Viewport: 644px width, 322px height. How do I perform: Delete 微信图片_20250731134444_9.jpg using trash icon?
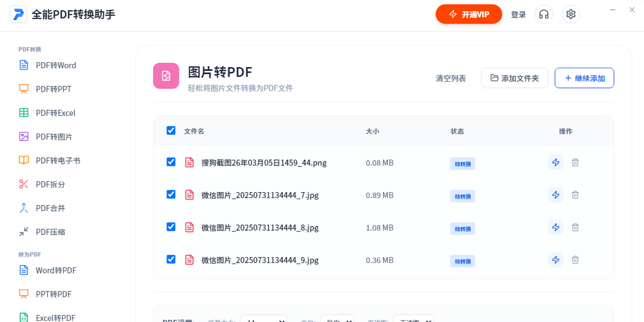click(575, 260)
